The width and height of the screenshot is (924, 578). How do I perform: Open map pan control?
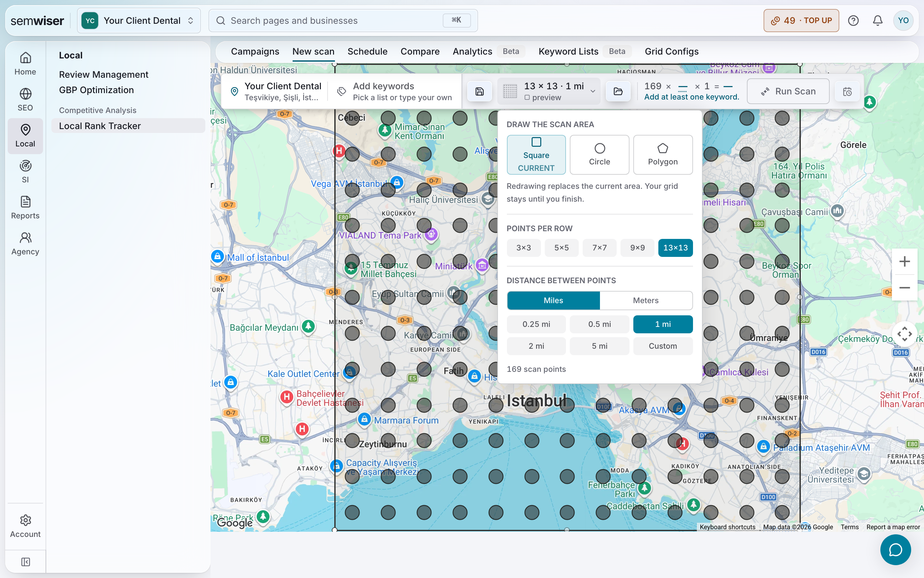(904, 334)
